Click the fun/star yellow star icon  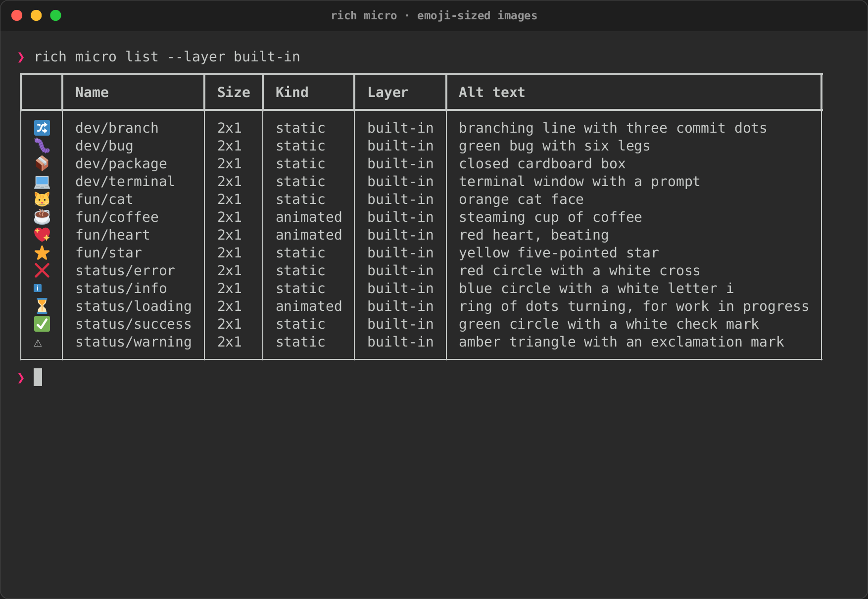point(42,252)
